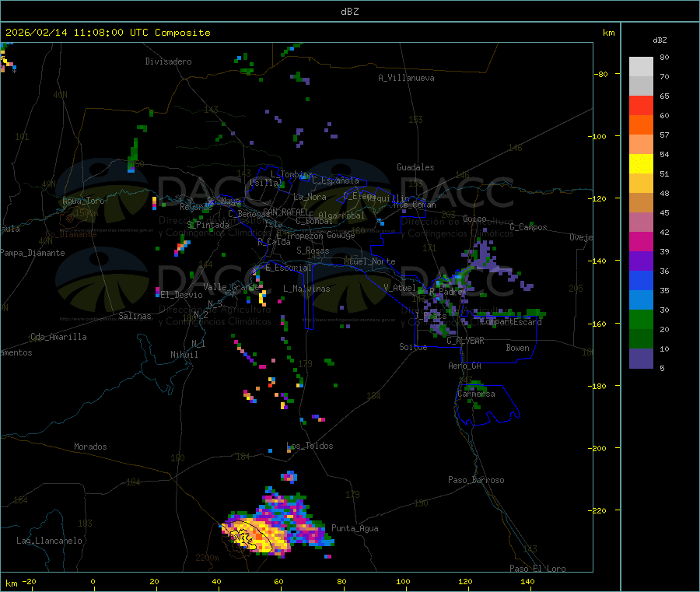Click the 'km' unit label at bottom left
The height and width of the screenshot is (592, 700).
pyautogui.click(x=11, y=583)
